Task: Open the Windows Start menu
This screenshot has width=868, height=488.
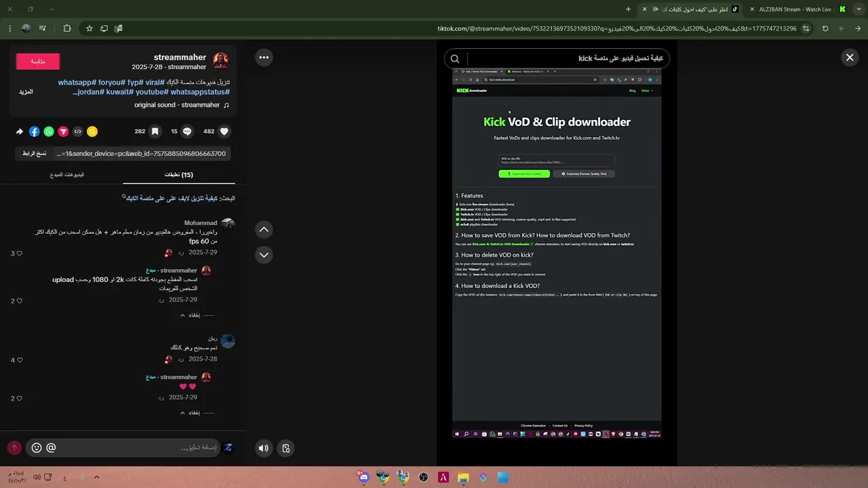Action: 503,477
